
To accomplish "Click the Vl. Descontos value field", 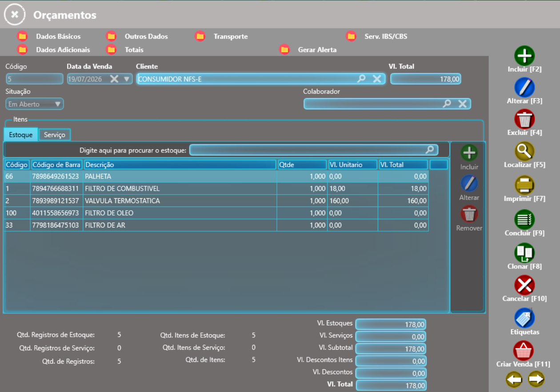I will coord(391,373).
